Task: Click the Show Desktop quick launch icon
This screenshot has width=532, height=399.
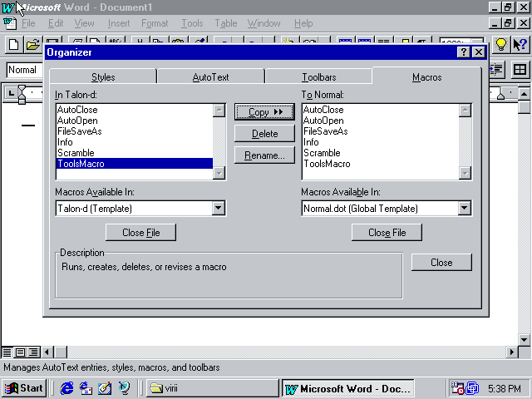Action: pos(105,388)
